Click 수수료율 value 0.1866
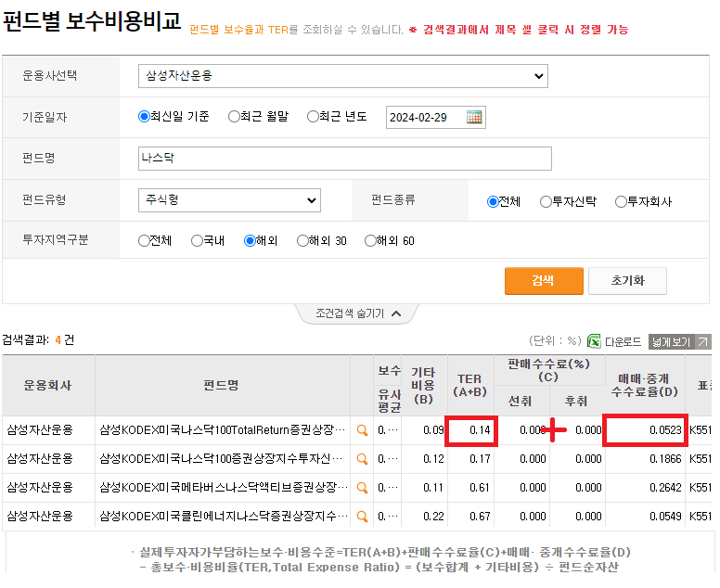720x588 pixels. click(665, 458)
